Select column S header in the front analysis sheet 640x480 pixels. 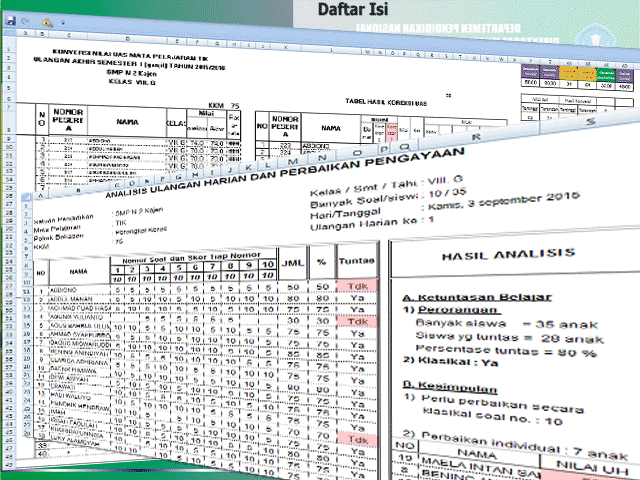pos(590,122)
